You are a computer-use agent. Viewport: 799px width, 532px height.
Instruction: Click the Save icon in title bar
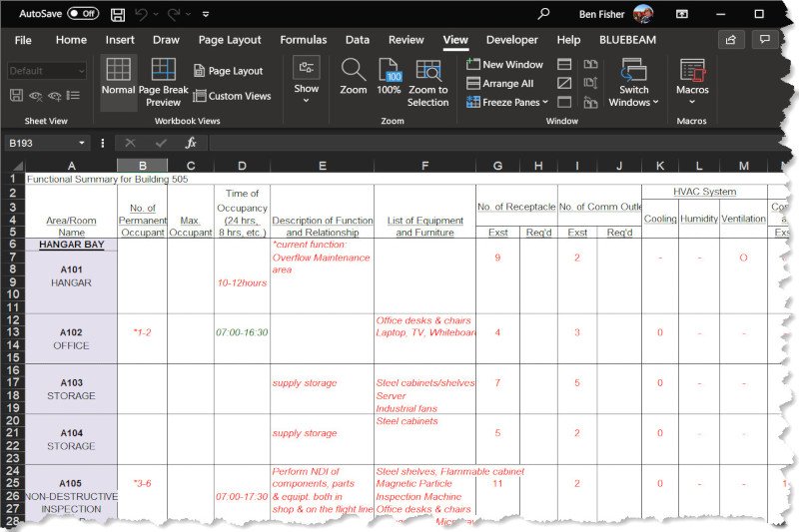click(118, 15)
